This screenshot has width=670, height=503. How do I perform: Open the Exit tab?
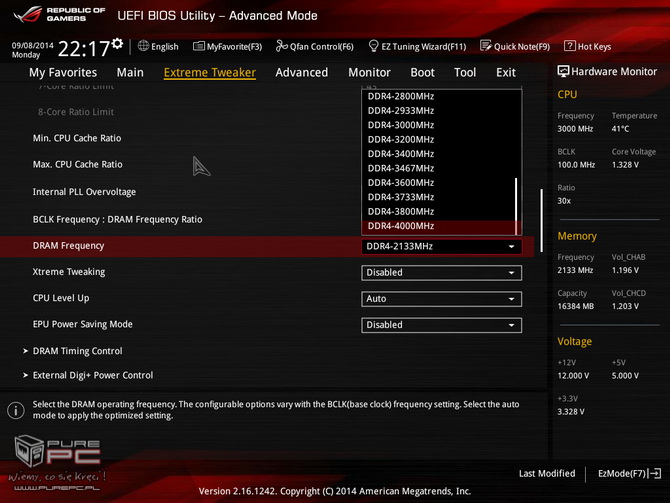506,73
